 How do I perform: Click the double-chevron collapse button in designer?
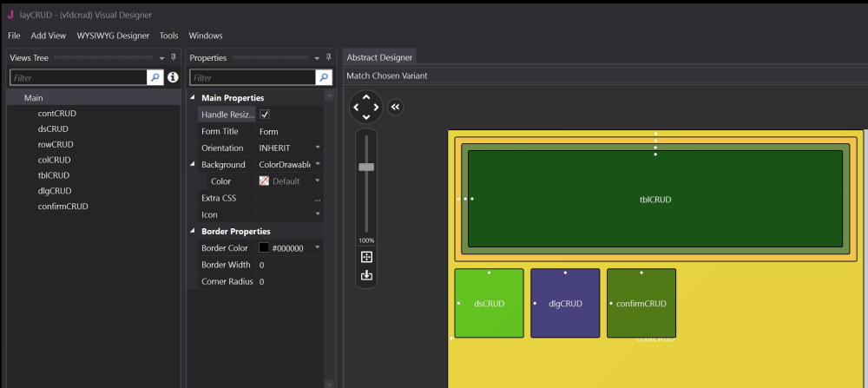pos(396,107)
